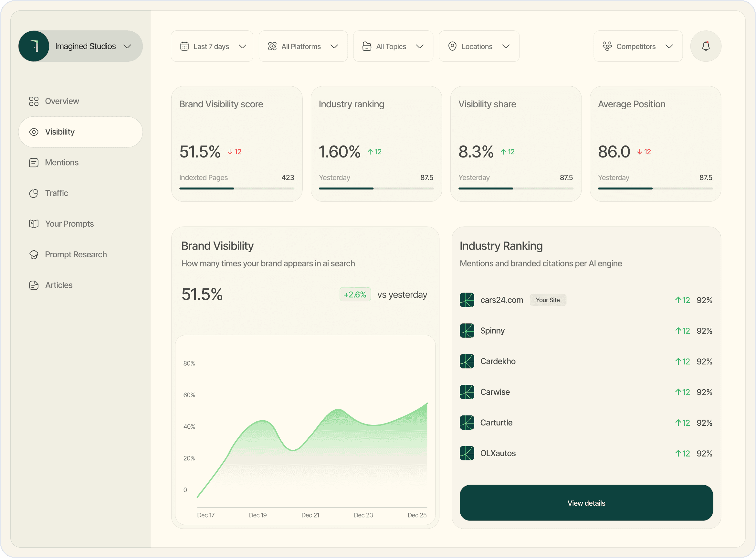Toggle the Competitors filter
Viewport: 756px width, 558px height.
(x=637, y=46)
